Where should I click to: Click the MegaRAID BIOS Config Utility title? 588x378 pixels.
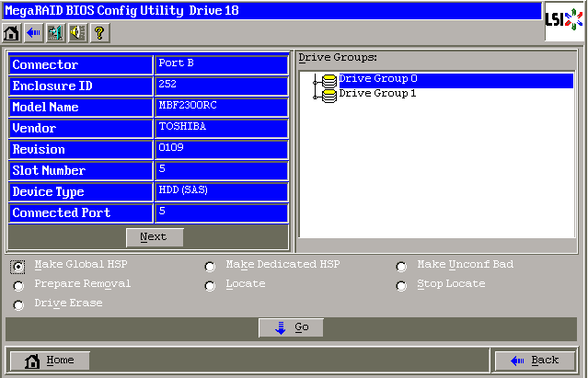pos(94,11)
